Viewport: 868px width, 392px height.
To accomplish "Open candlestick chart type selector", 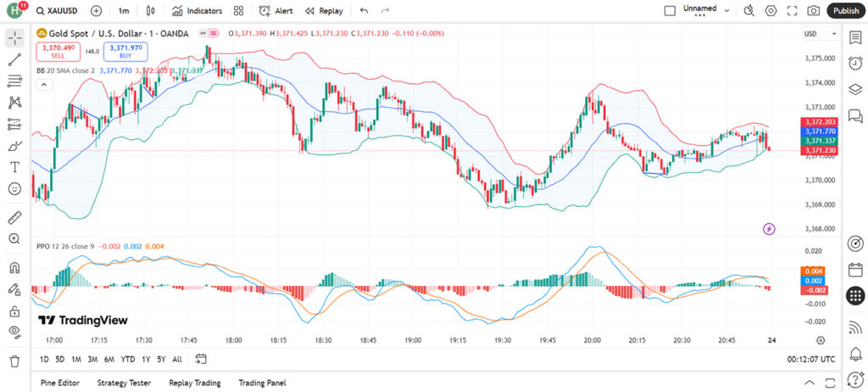I will click(151, 10).
